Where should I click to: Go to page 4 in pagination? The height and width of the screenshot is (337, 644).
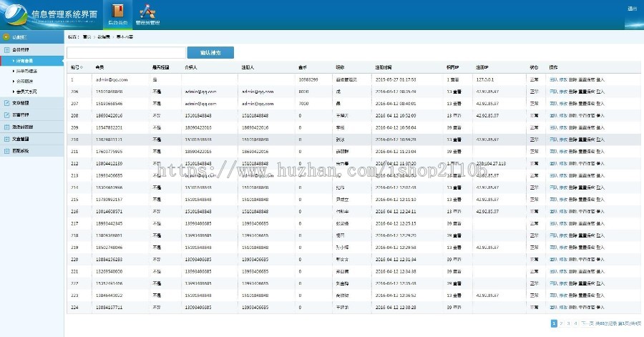point(575,323)
